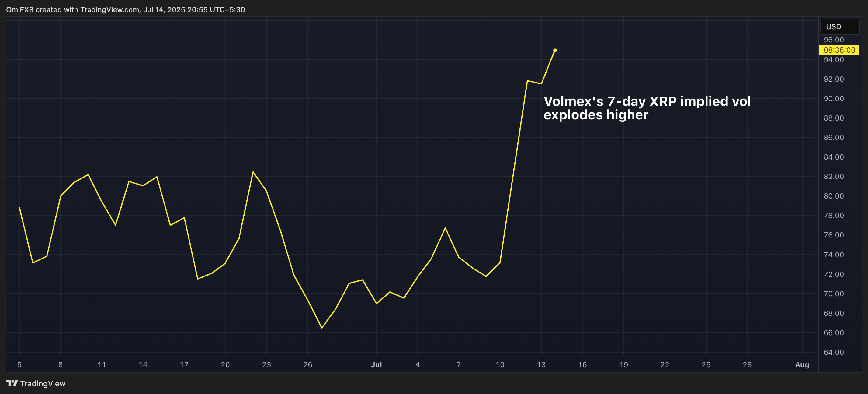Image resolution: width=868 pixels, height=394 pixels.
Task: Toggle the USD price scale mode
Action: 839,27
